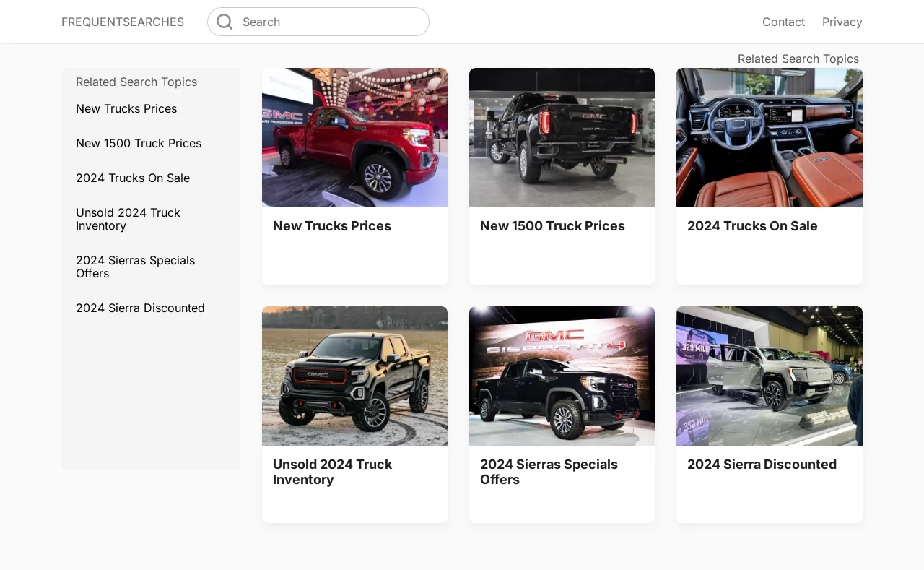
Task: Open the Privacy page
Action: (x=842, y=22)
